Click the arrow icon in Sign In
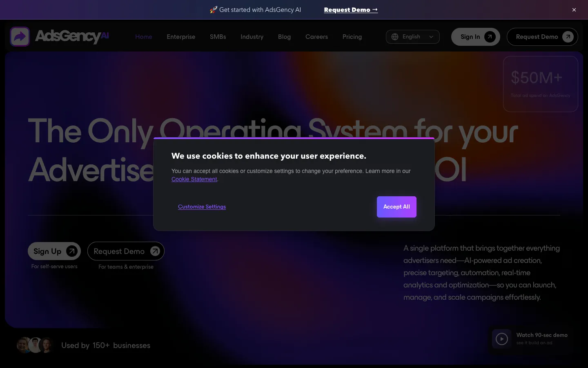The image size is (588, 368). [x=490, y=37]
